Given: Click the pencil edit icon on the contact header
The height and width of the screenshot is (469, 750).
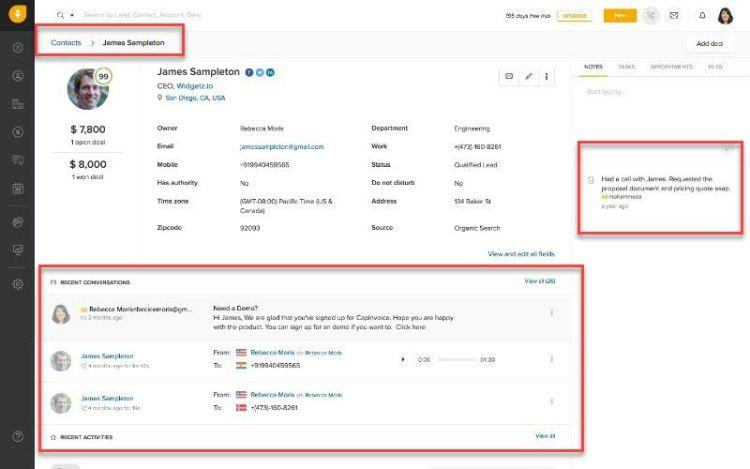Looking at the screenshot, I should pyautogui.click(x=528, y=76).
